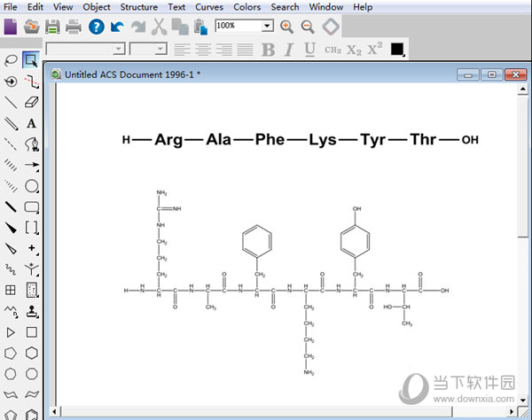This screenshot has width=532, height=420.
Task: Toggle superscript X2 formatting
Action: (375, 49)
